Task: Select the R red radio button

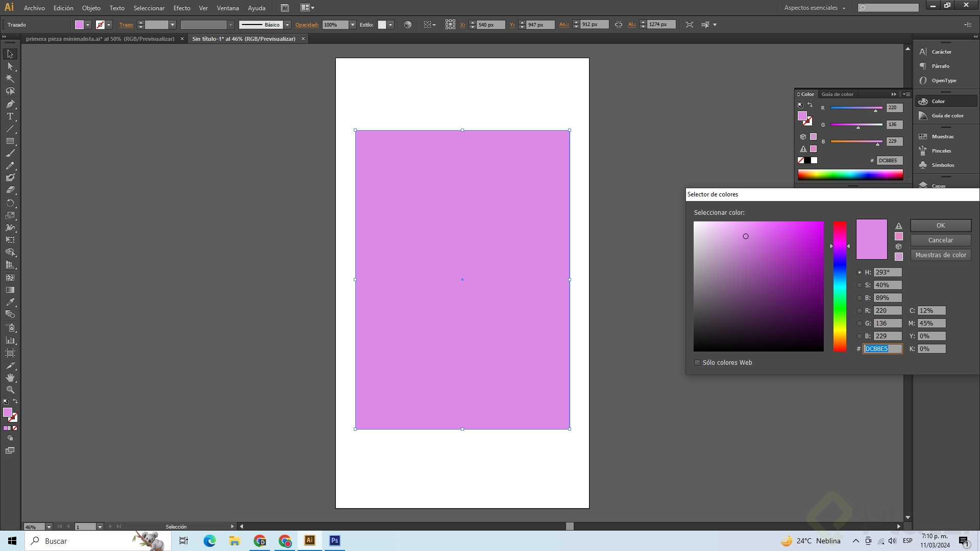Action: point(860,311)
